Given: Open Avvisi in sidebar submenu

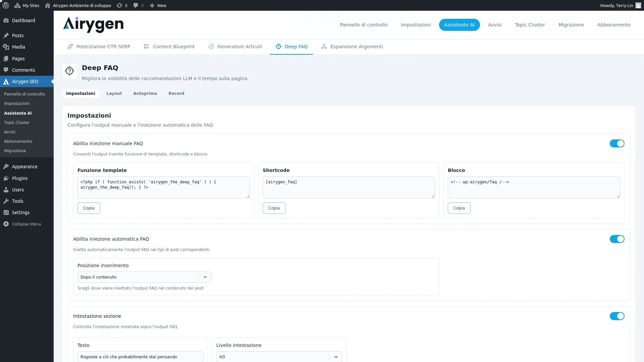Looking at the screenshot, I should point(10,132).
